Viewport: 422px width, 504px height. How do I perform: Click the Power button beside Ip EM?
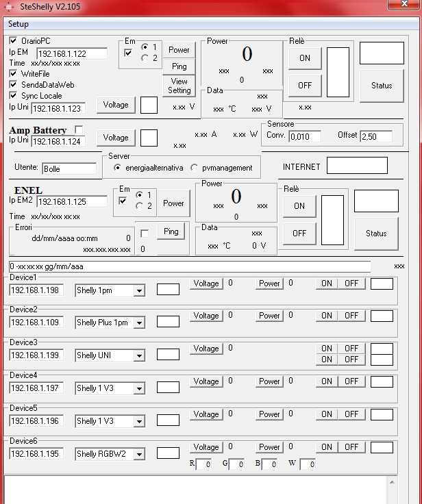179,50
